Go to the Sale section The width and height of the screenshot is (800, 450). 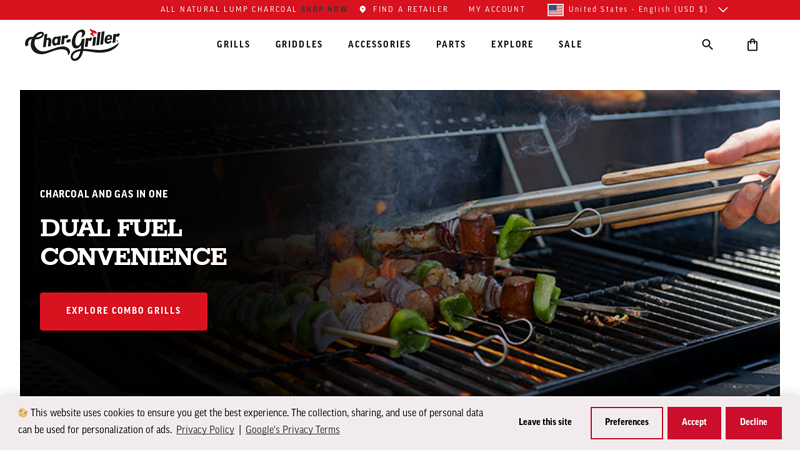point(570,44)
